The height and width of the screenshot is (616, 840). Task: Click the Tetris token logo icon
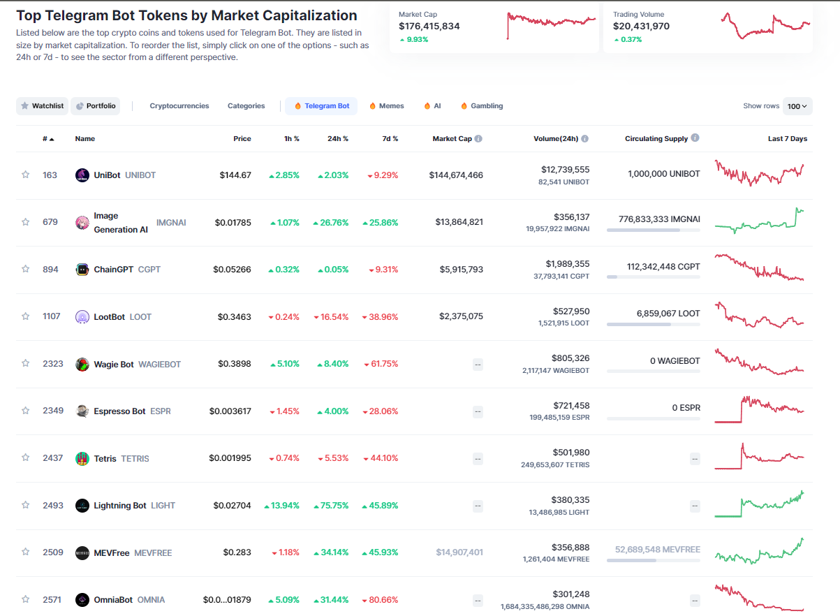(82, 458)
